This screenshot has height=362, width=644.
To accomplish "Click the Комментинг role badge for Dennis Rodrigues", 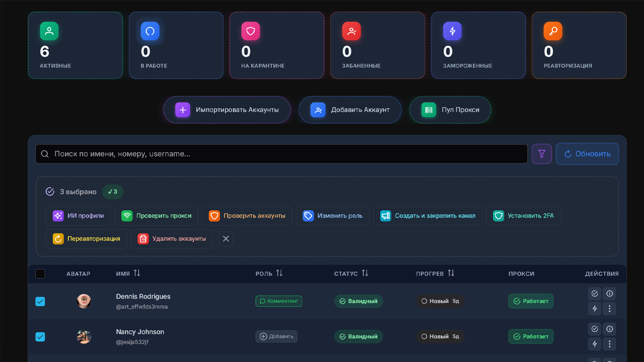I will click(279, 301).
